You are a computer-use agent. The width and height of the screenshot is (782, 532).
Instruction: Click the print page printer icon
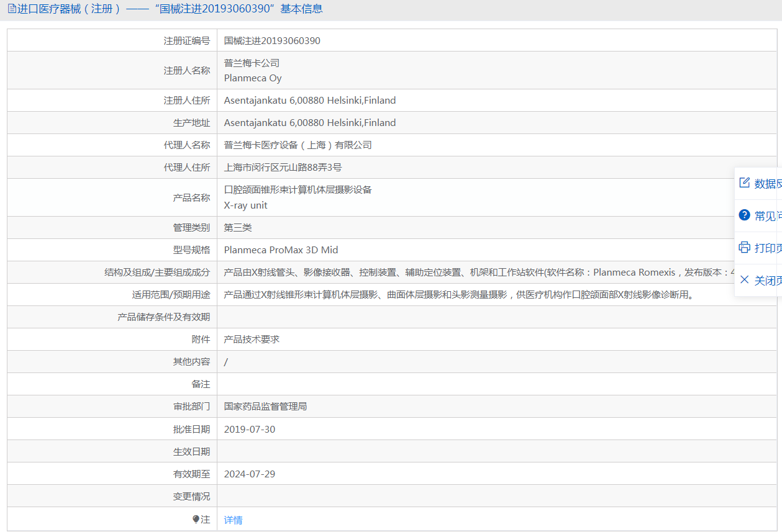pos(744,247)
